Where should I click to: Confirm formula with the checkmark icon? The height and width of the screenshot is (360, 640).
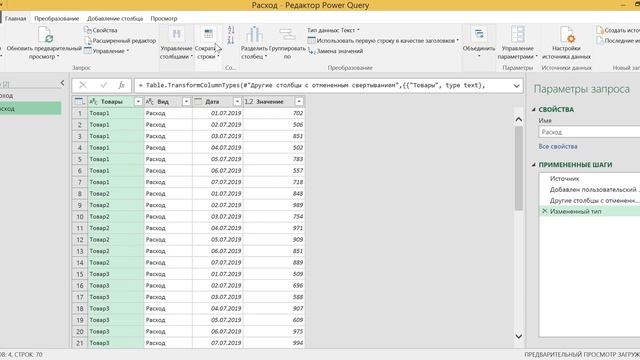point(104,85)
